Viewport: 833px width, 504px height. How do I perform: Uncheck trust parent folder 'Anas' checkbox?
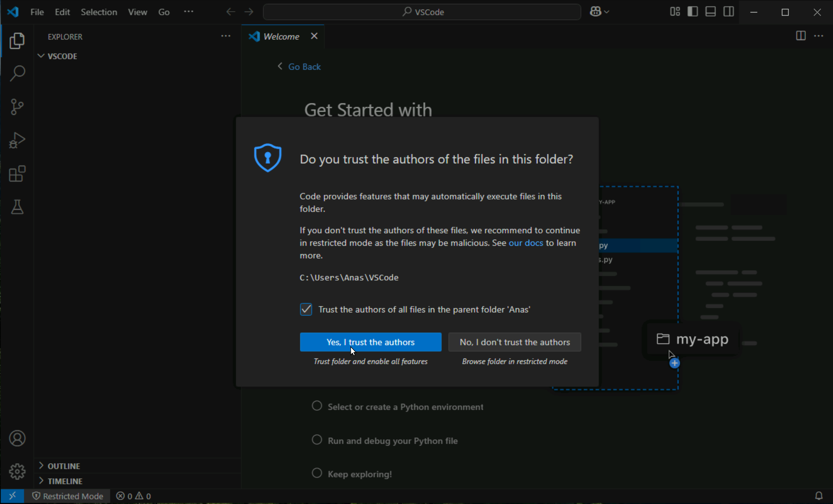(x=306, y=309)
